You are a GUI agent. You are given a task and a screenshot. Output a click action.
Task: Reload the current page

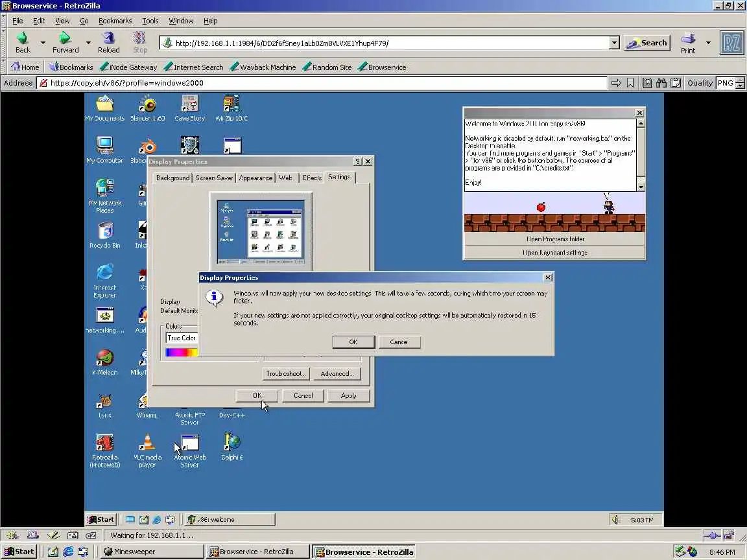pos(109,43)
